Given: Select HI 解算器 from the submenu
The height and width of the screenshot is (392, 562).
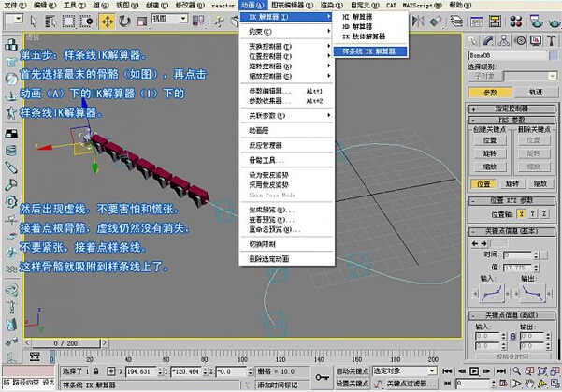Looking at the screenshot, I should [x=370, y=17].
